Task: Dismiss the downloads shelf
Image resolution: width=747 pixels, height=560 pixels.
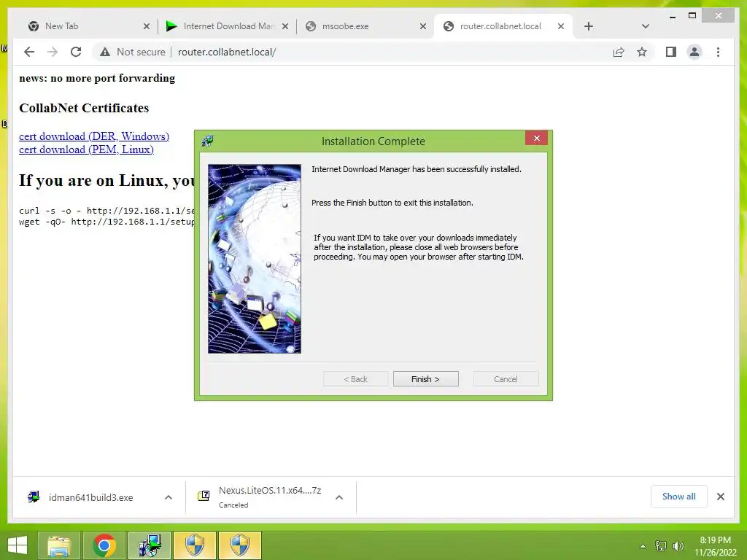Action: point(720,497)
